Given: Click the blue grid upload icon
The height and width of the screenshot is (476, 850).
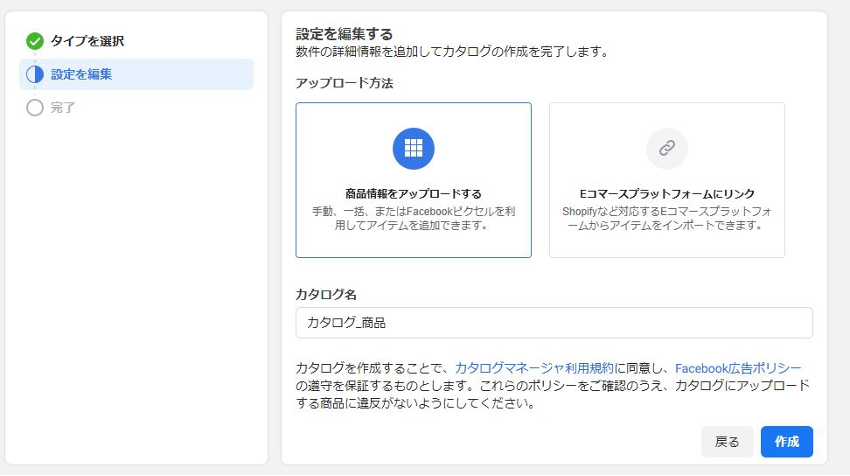Looking at the screenshot, I should [413, 149].
